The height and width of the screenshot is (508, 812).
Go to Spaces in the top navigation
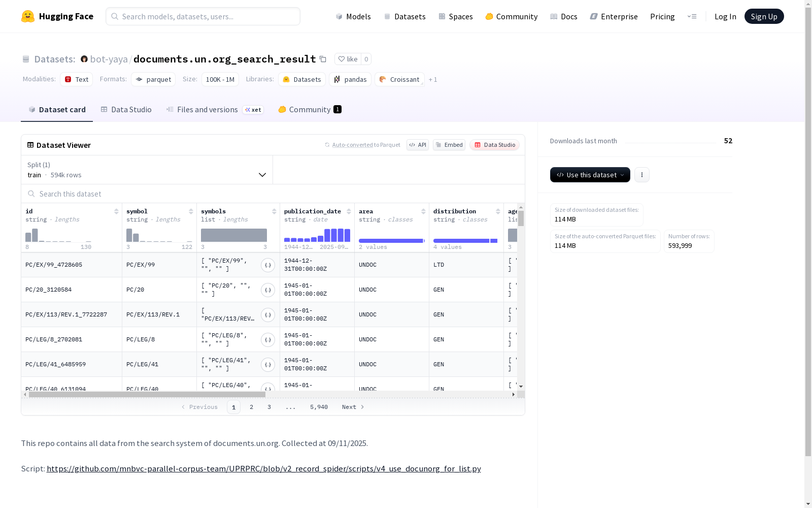click(x=456, y=16)
